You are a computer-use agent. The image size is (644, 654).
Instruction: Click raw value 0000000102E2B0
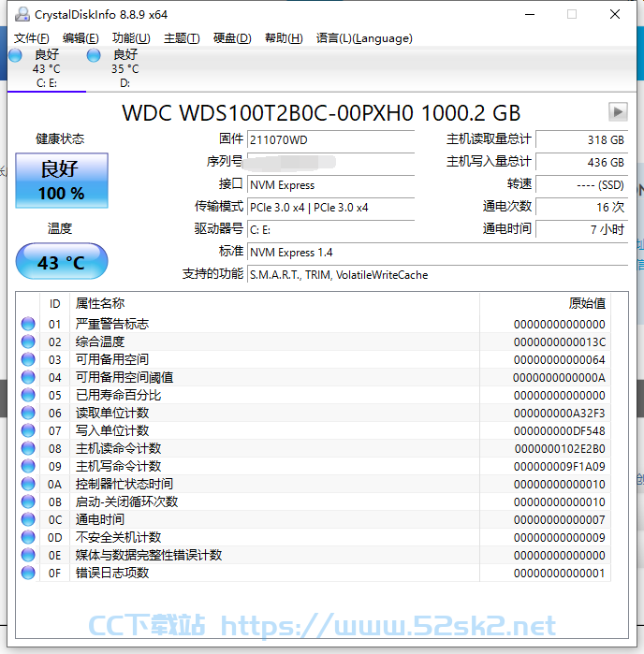(560, 449)
